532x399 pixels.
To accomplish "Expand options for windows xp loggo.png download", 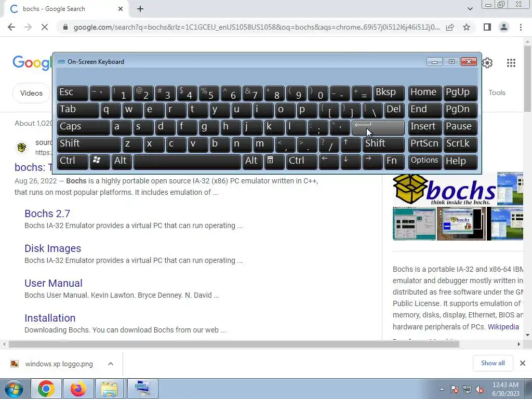I will click(x=110, y=364).
